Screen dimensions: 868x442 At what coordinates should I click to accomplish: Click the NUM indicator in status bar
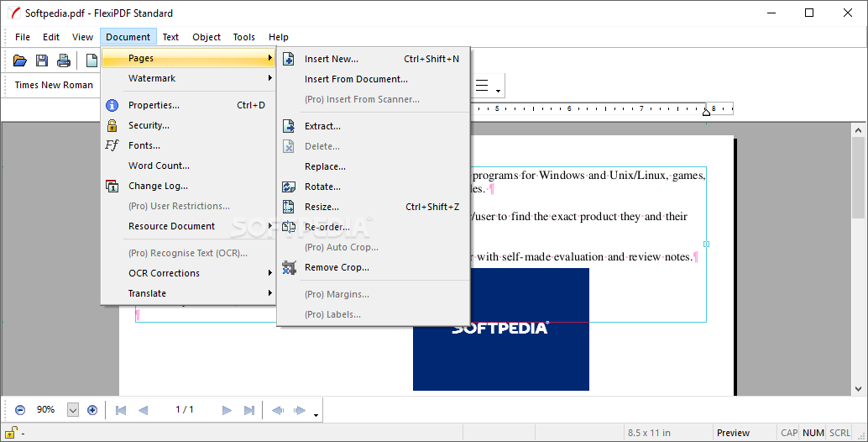(x=813, y=433)
